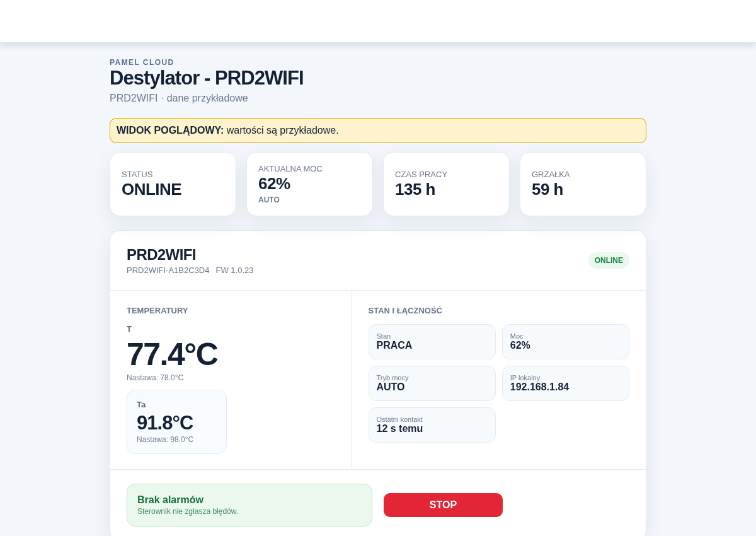The width and height of the screenshot is (756, 536).
Task: Click the Brak alarmów status box
Action: click(249, 505)
